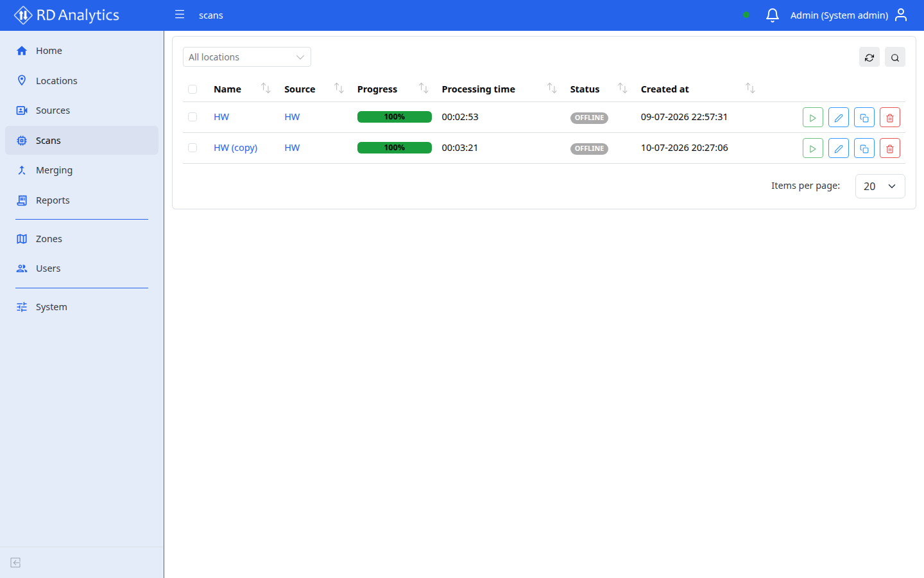The height and width of the screenshot is (578, 924).
Task: Go to Home in sidebar
Action: coord(81,51)
